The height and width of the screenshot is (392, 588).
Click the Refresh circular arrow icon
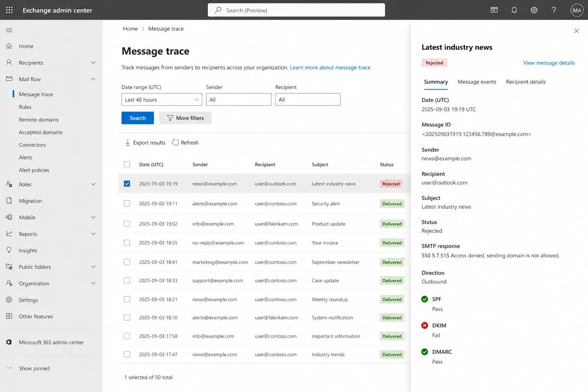pyautogui.click(x=175, y=142)
